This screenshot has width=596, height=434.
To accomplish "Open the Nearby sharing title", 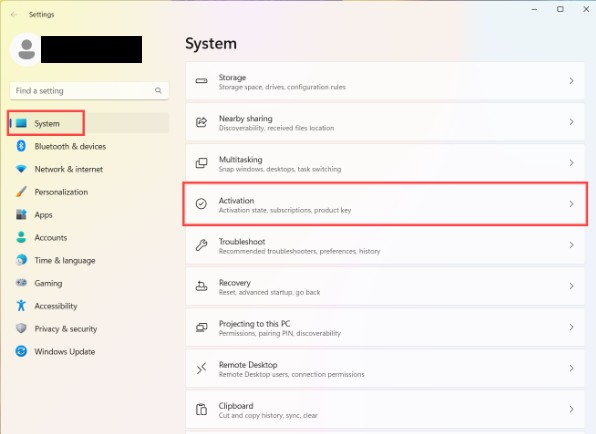I will 246,118.
